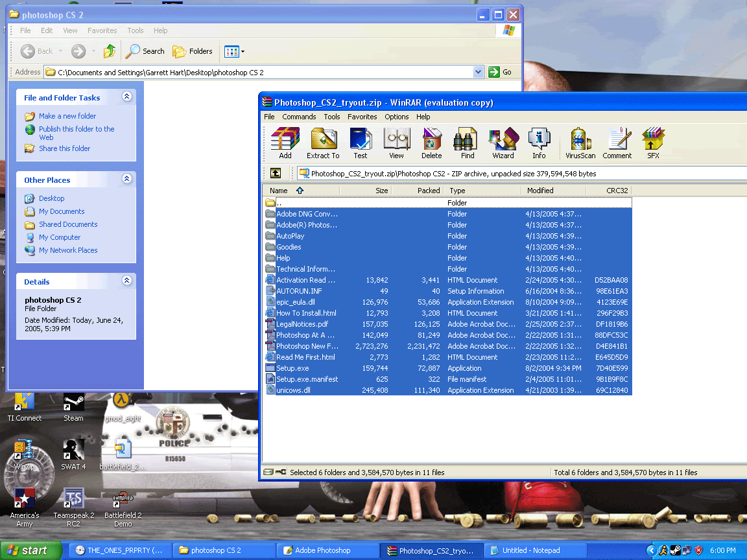Click the Up folder icon in Explorer toolbar

click(x=110, y=51)
